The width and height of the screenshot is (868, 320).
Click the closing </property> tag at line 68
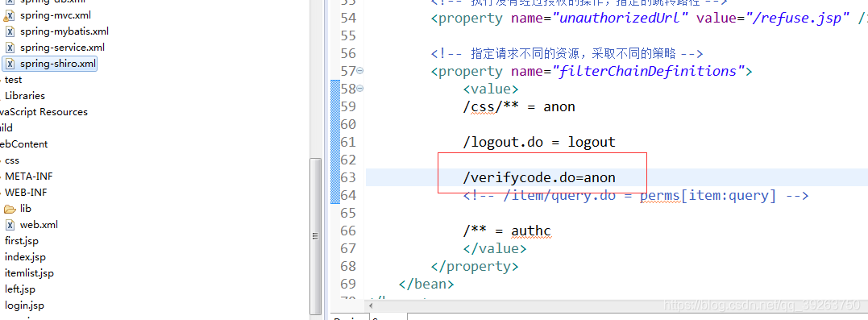pos(475,266)
